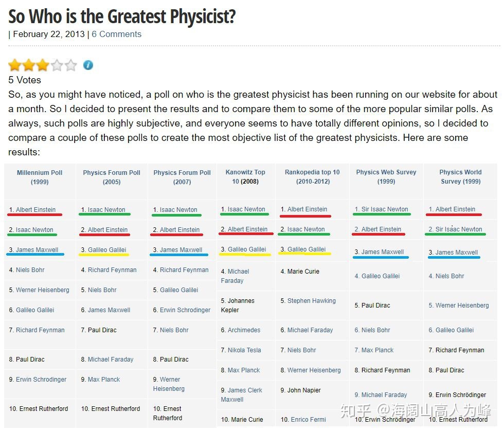This screenshot has height=431, width=504.
Task: Click Richard Feynman in the Millennium Poll column
Action: [x=40, y=330]
